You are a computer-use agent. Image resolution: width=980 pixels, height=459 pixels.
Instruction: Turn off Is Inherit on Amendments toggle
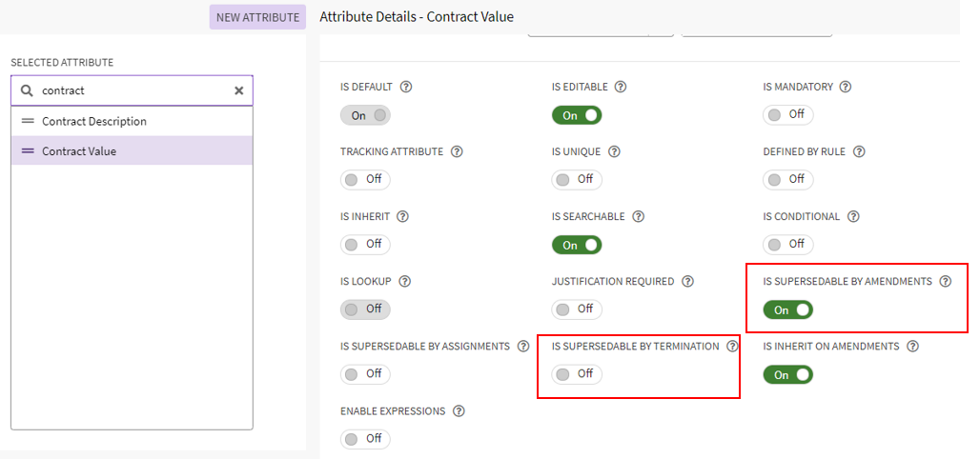[x=787, y=374]
